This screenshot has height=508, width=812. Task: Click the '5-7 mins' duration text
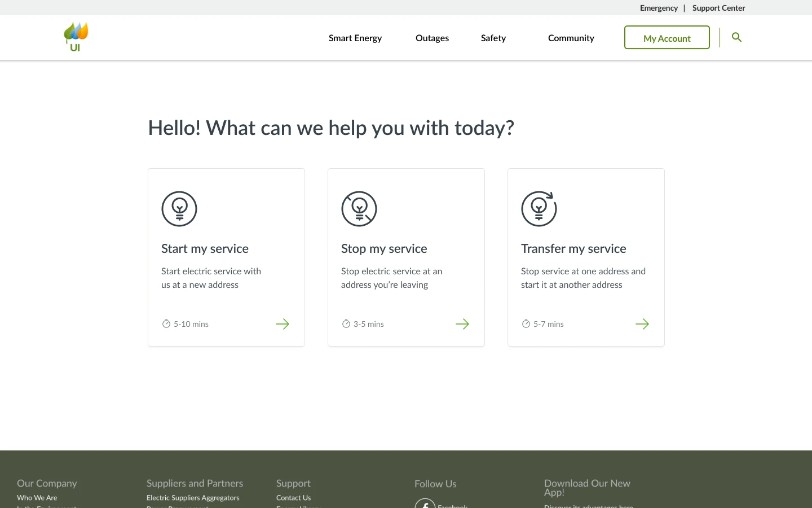point(549,324)
